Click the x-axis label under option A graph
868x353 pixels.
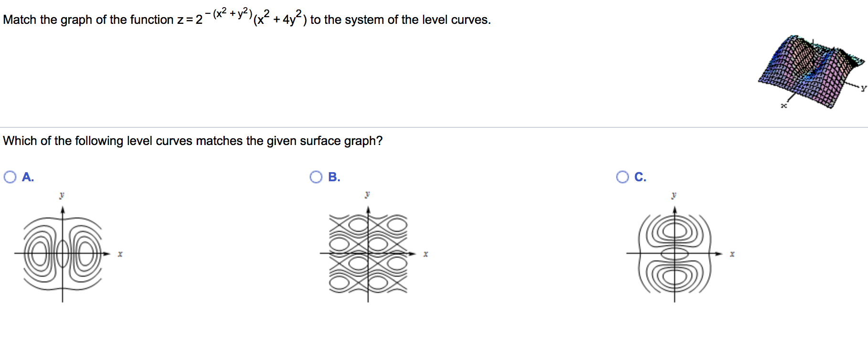[120, 254]
